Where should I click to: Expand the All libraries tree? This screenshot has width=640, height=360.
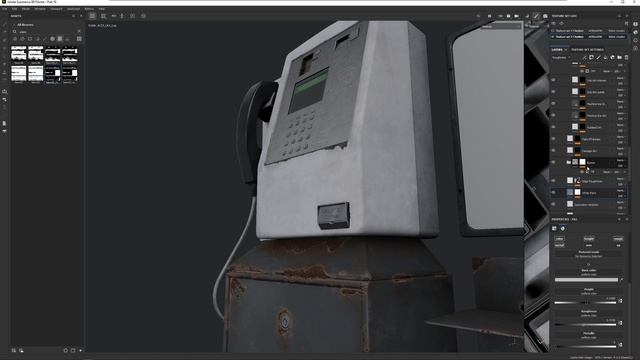tap(14, 25)
